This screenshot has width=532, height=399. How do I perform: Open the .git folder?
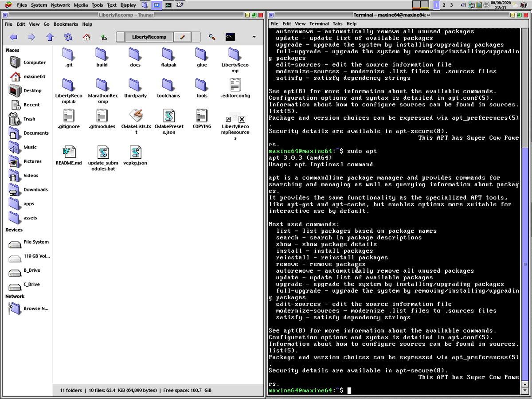point(69,58)
